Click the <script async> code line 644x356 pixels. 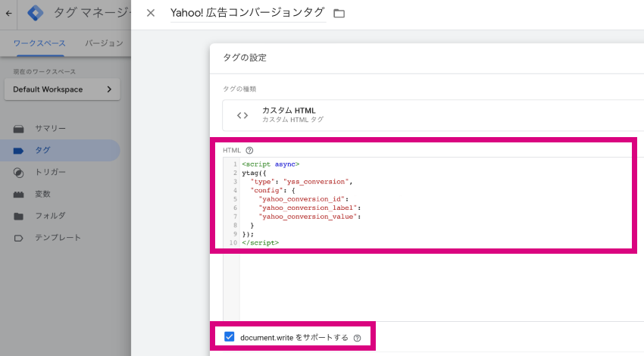coord(270,164)
